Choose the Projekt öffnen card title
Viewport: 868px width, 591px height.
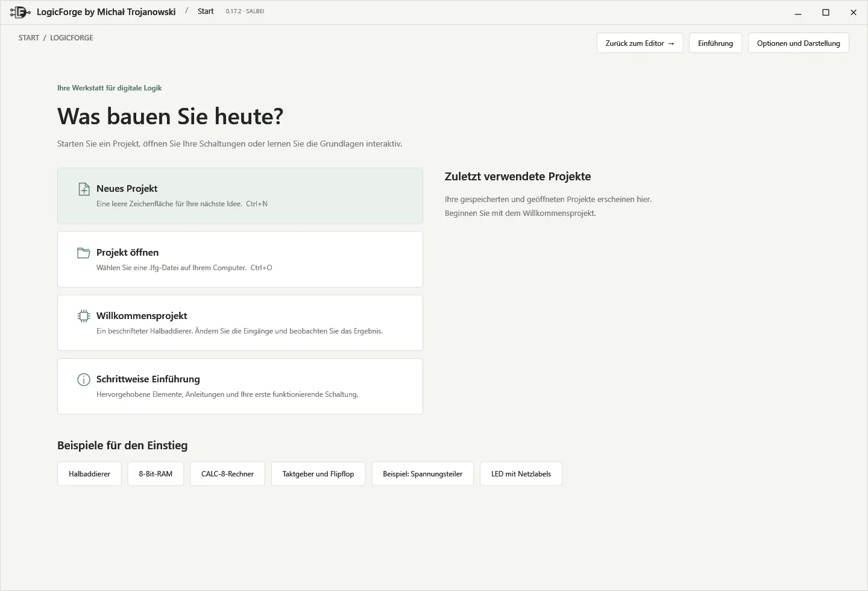[128, 253]
